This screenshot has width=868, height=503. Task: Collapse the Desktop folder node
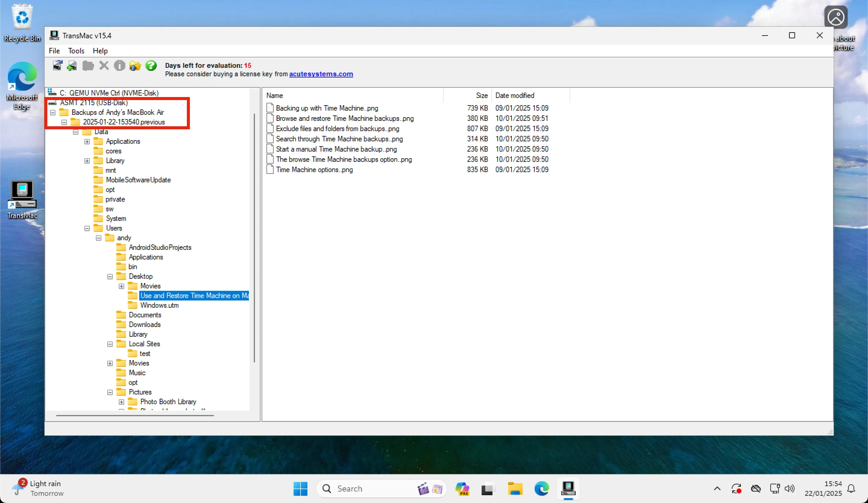click(110, 276)
